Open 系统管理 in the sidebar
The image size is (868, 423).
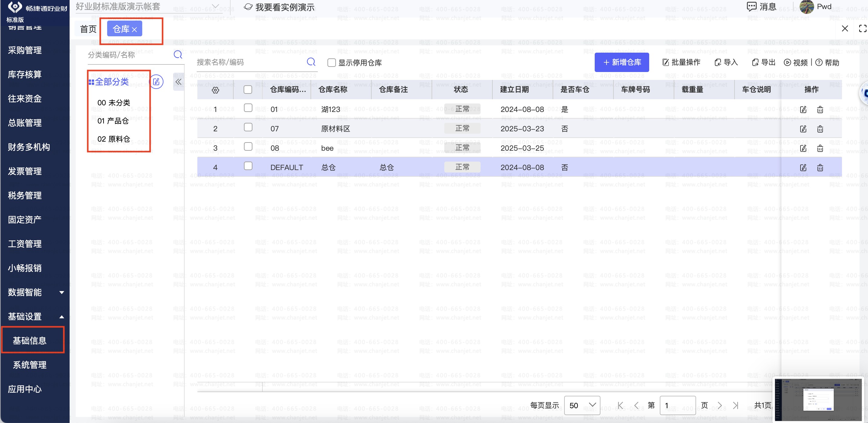(30, 365)
